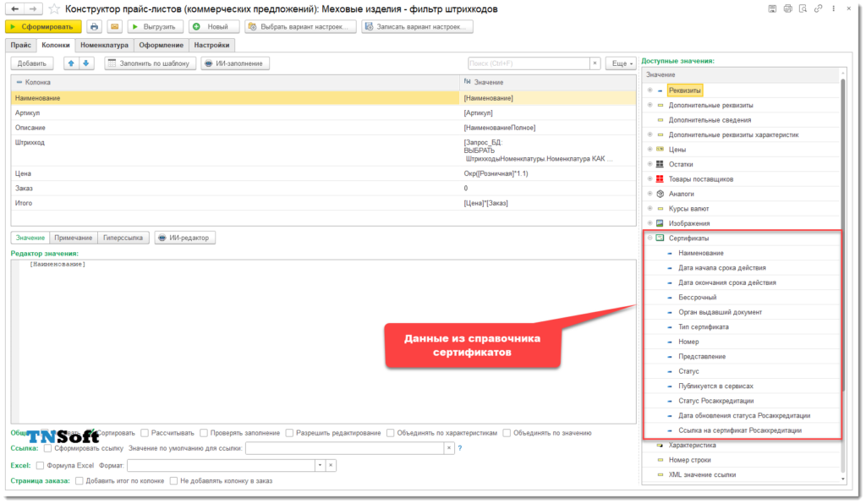Viewport: 866px width, 504px height.
Task: Move column up with blue up arrow
Action: coord(71,63)
